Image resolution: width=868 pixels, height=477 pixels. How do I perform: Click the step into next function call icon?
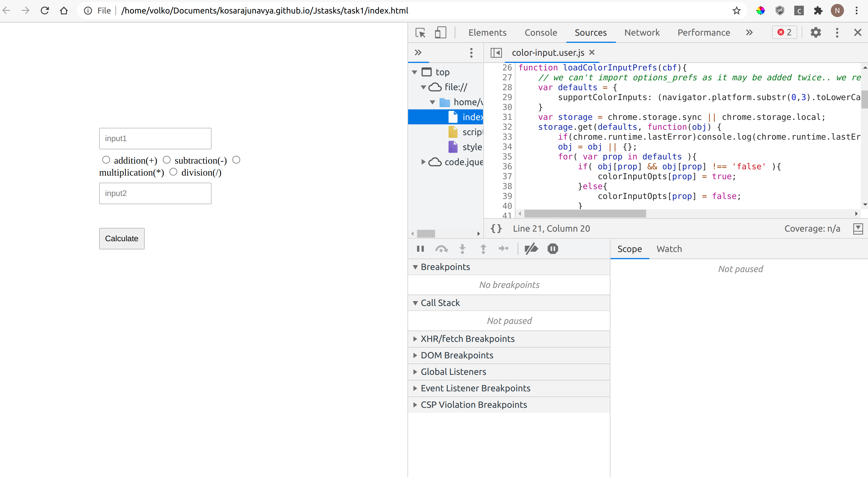tap(462, 249)
